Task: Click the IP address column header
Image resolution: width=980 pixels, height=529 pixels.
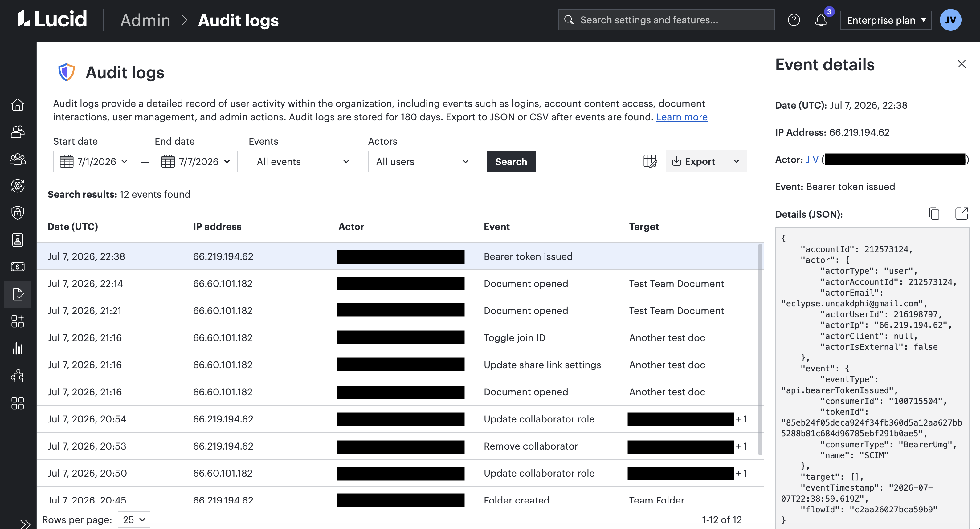Action: pos(217,227)
